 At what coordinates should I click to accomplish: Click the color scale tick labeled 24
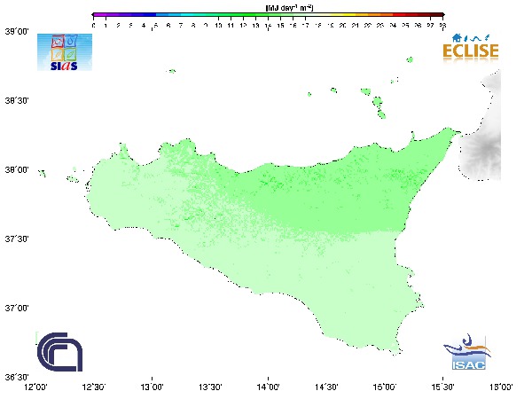(393, 26)
